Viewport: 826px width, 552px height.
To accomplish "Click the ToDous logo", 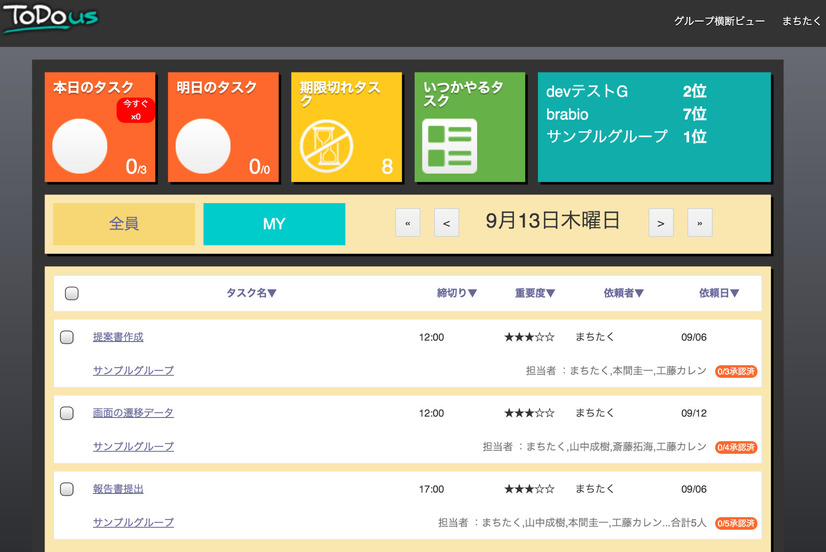I will [x=50, y=18].
